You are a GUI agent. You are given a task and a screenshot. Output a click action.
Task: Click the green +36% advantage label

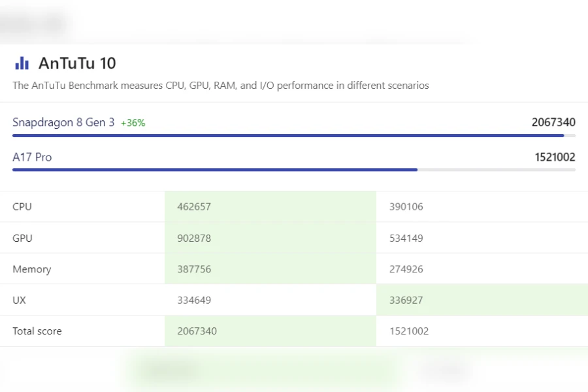(133, 123)
